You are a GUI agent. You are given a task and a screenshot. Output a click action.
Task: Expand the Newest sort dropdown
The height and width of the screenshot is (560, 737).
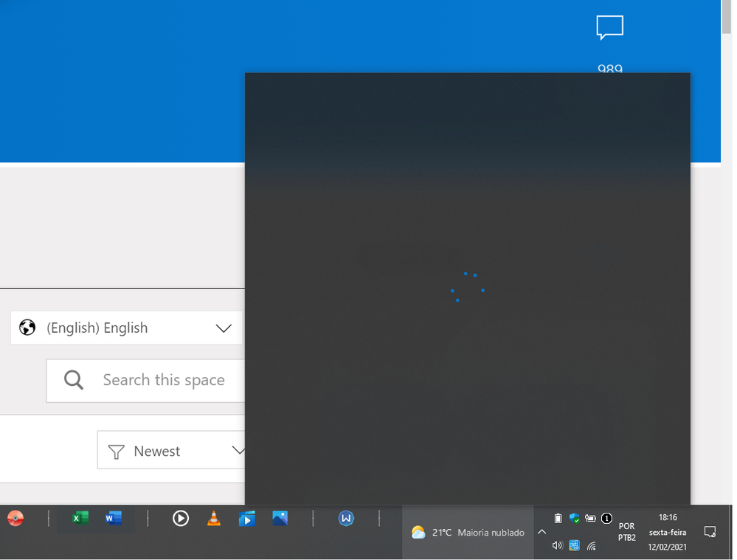click(172, 451)
